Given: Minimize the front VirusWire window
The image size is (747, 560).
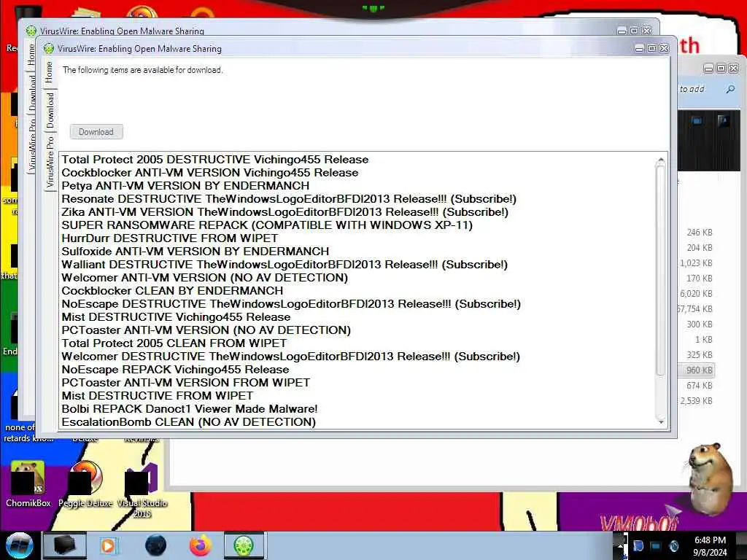Looking at the screenshot, I should (639, 49).
